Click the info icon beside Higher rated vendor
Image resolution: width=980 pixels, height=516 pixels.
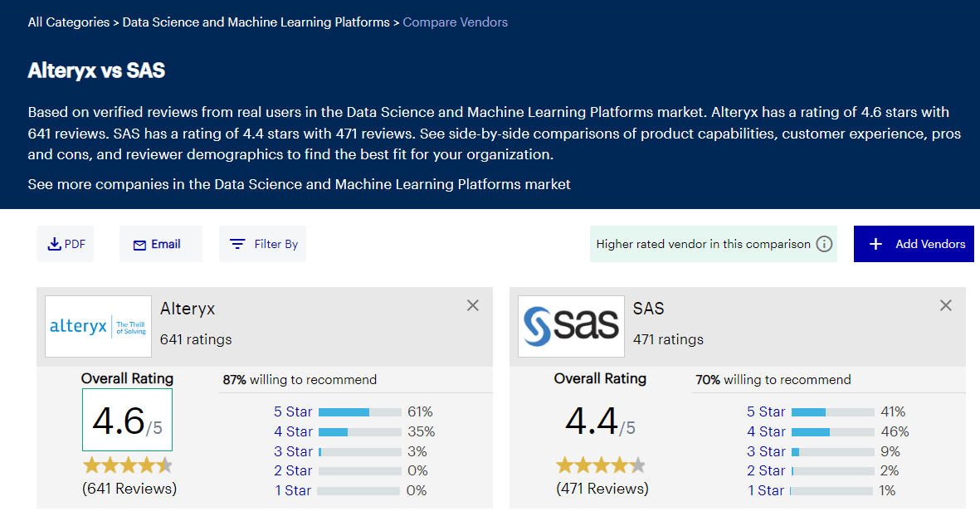824,244
